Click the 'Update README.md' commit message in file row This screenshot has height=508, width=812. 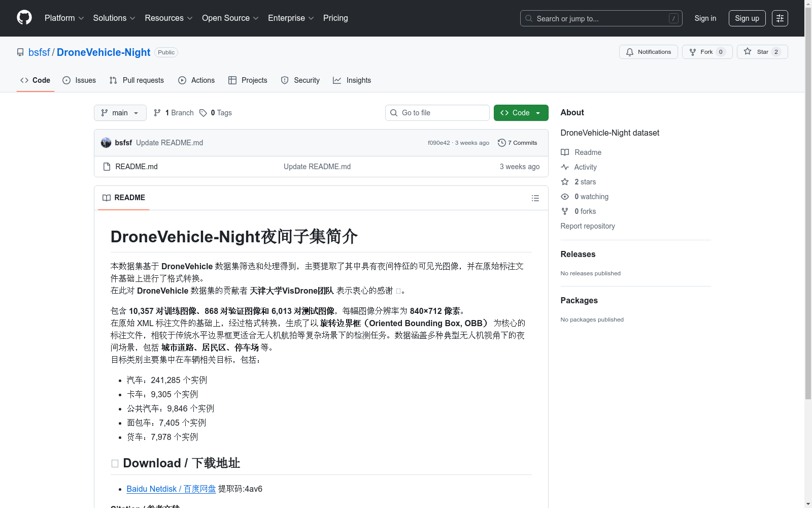(317, 167)
